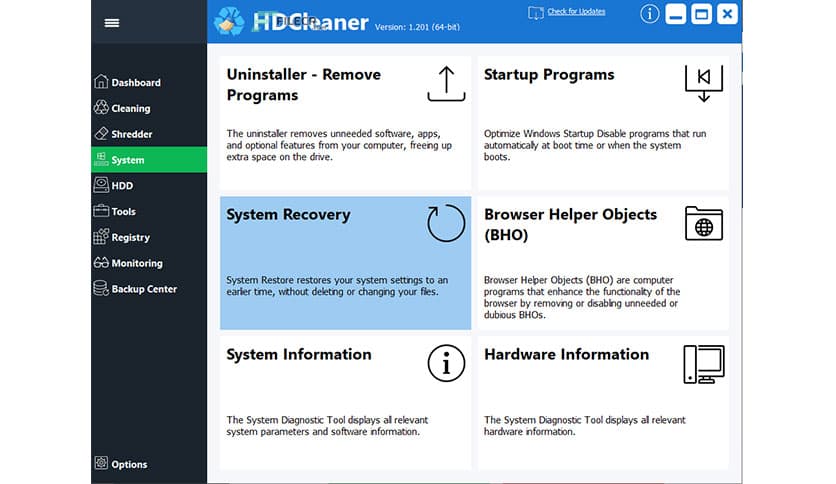Click the Shredder eraser icon
The image size is (836, 484).
pyautogui.click(x=101, y=133)
